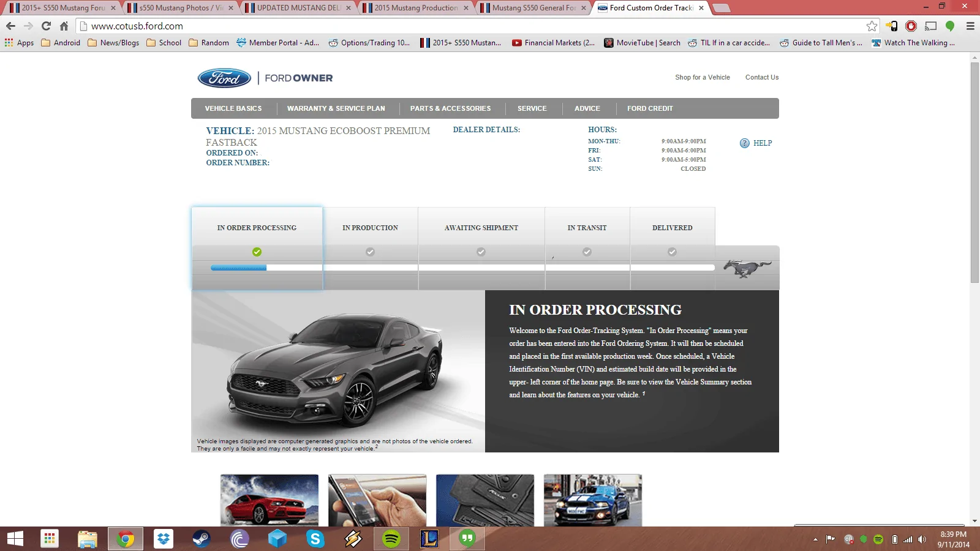Image resolution: width=980 pixels, height=551 pixels.
Task: Click the volume speaker icon in system tray
Action: coord(922,539)
